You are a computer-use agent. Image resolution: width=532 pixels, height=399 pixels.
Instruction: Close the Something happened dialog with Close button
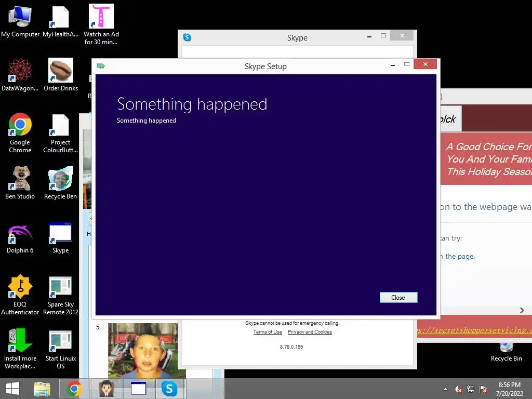tap(398, 298)
